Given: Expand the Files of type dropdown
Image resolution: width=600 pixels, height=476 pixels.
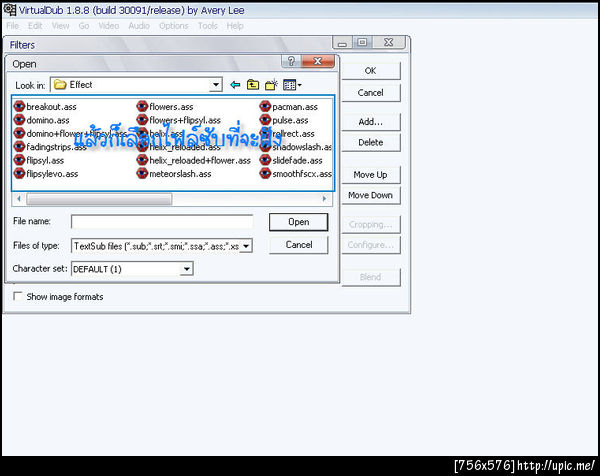Looking at the screenshot, I should (x=246, y=246).
